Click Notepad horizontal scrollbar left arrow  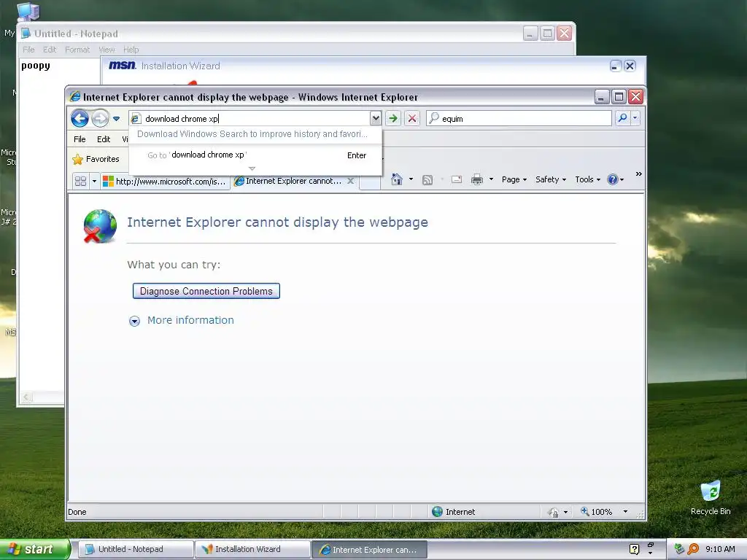tap(26, 397)
